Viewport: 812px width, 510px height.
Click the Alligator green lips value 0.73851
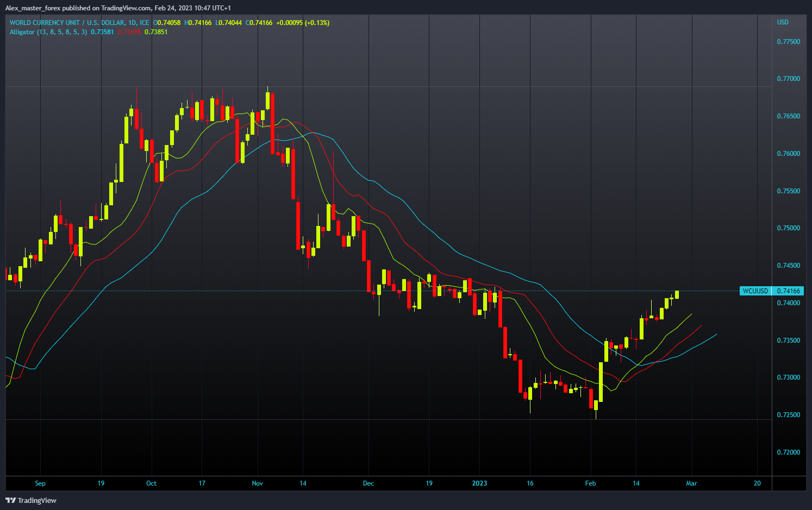coord(156,32)
